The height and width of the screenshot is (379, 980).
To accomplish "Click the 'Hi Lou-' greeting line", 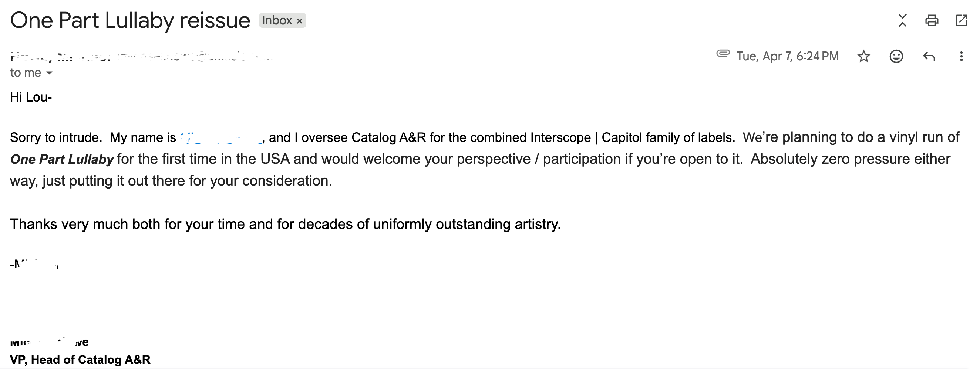I will [31, 97].
